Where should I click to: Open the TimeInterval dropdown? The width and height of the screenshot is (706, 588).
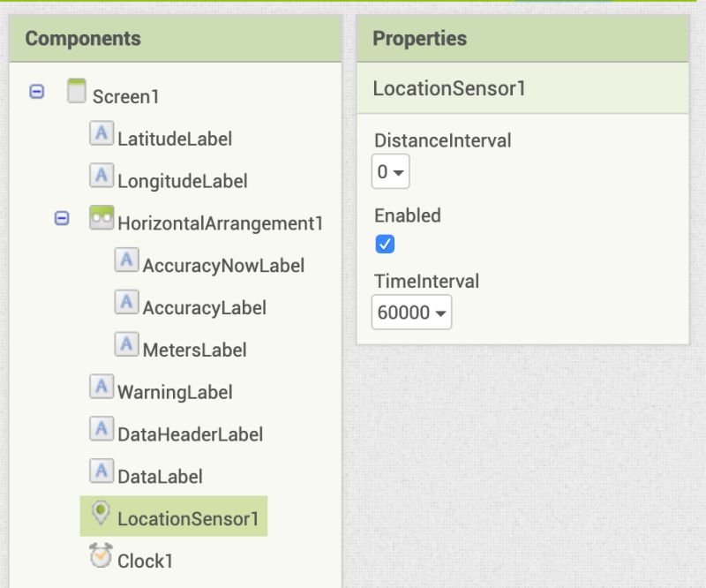[411, 313]
